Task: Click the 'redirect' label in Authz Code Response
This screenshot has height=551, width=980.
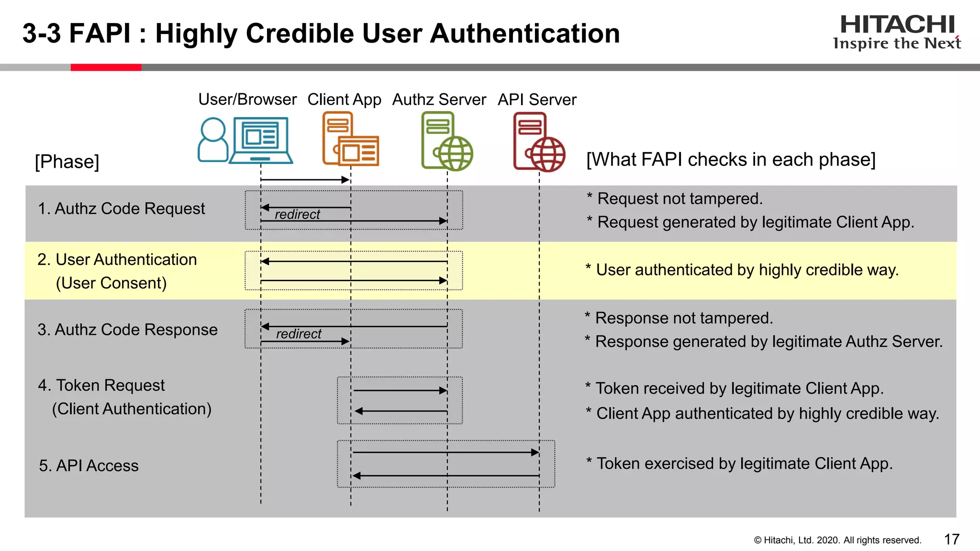Action: tap(299, 334)
